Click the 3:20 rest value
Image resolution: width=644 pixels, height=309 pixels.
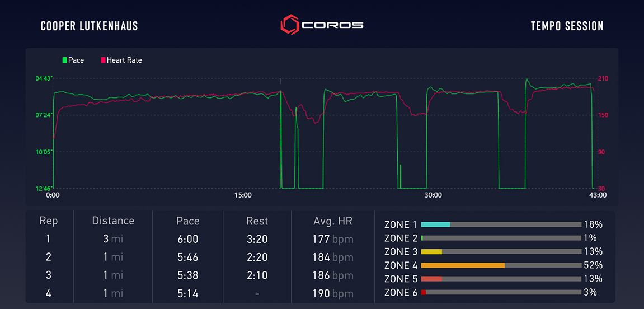(x=257, y=239)
